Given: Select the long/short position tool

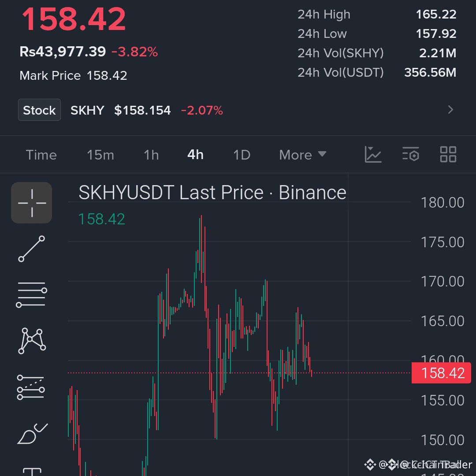Looking at the screenshot, I should pyautogui.click(x=31, y=387).
